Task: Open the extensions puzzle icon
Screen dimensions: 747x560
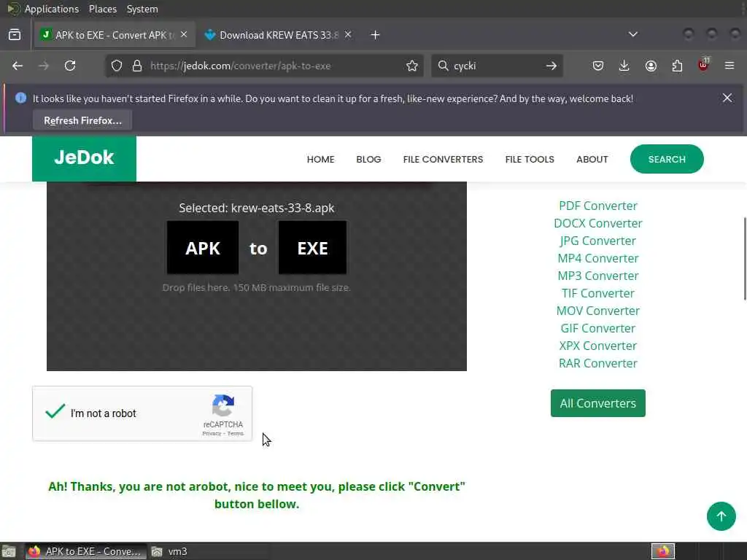Action: click(x=677, y=66)
